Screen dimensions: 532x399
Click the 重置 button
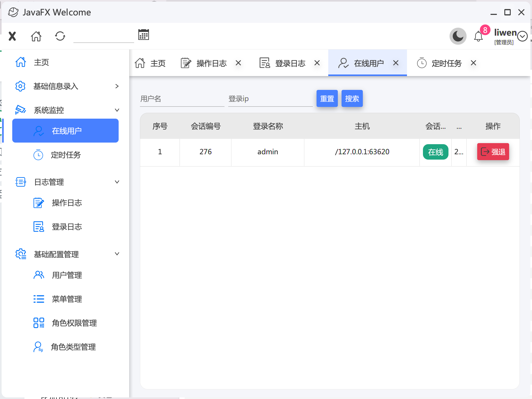click(x=327, y=99)
